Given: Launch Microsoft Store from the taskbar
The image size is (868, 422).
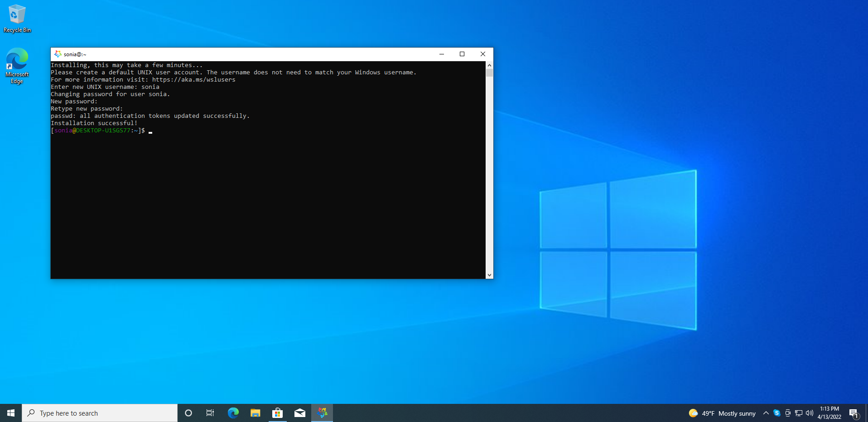Looking at the screenshot, I should point(277,413).
